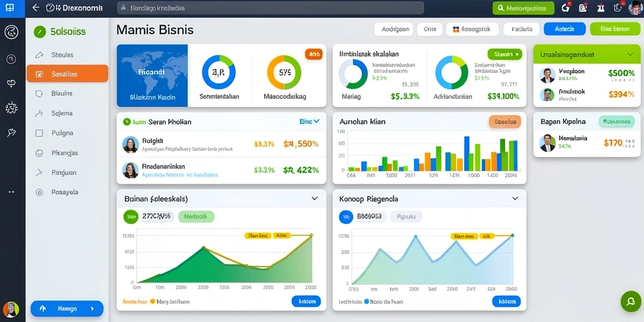Click the search field in the top bar

tap(270, 8)
